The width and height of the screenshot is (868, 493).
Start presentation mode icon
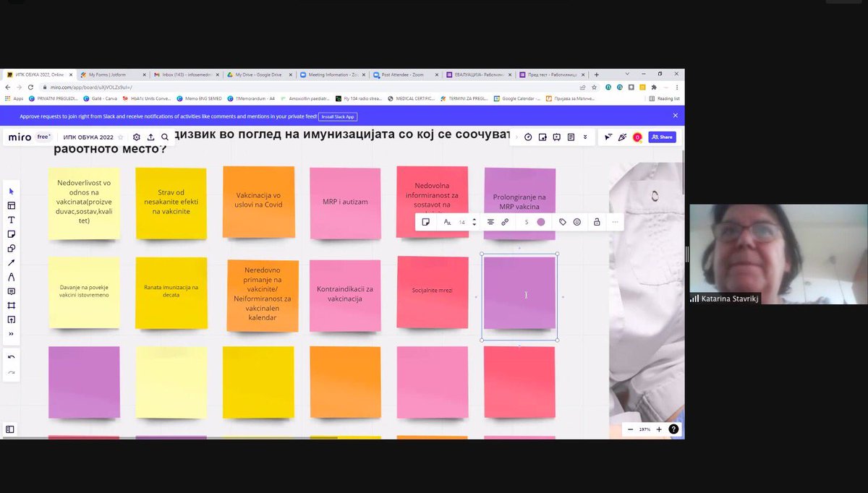(x=557, y=137)
